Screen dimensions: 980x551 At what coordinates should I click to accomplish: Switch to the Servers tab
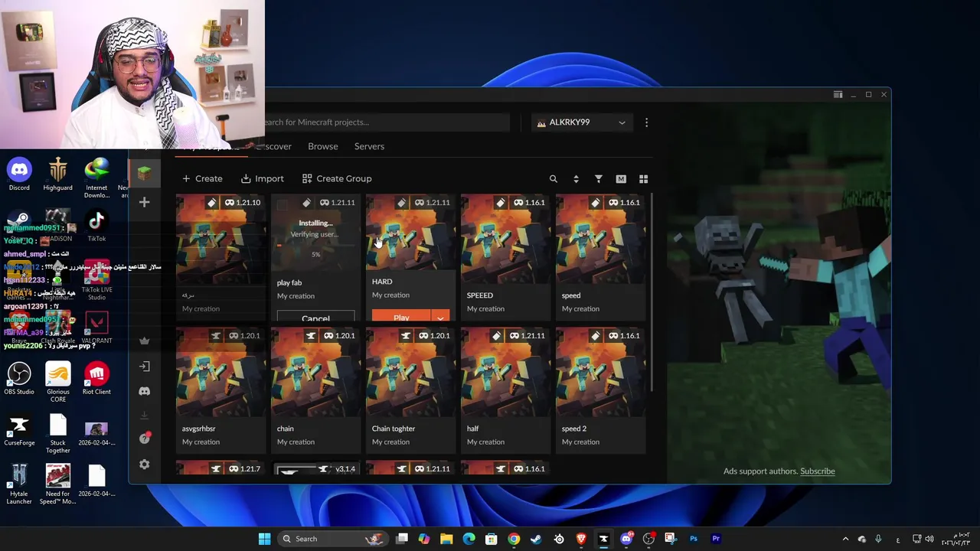369,146
